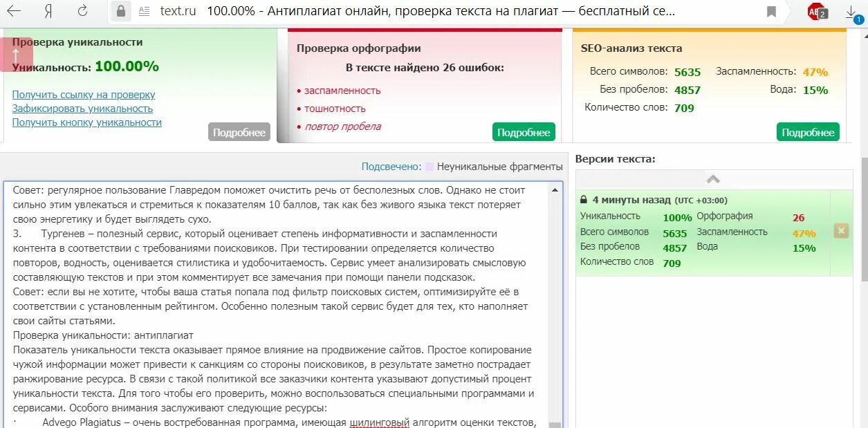Click 'Уникальность: 100.00%' value
This screenshot has width=868, height=428.
coord(127,66)
